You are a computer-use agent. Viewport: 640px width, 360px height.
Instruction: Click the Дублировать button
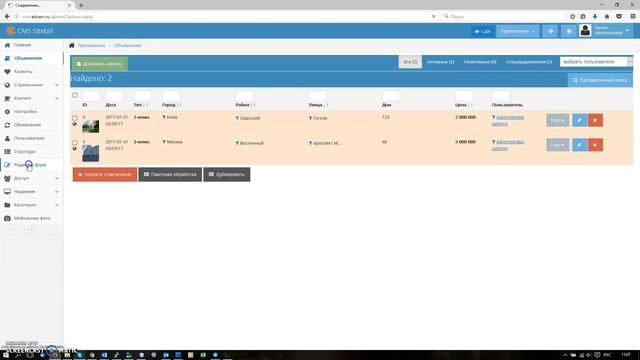(x=227, y=174)
